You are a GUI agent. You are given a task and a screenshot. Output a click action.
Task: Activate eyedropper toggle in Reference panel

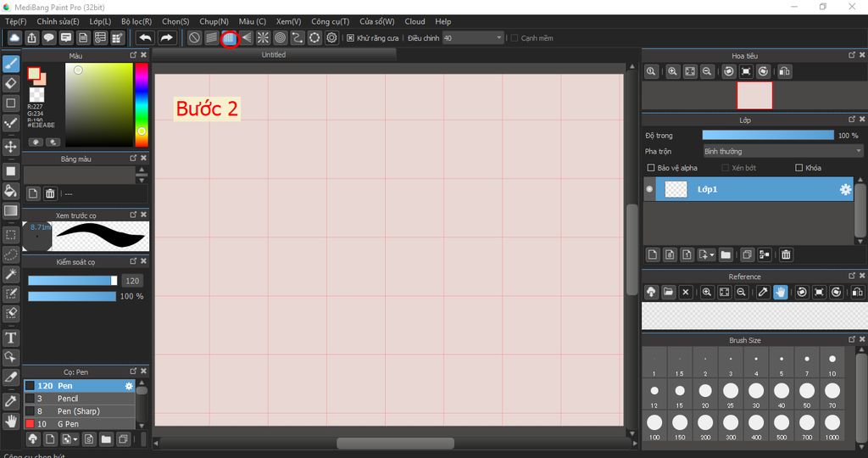[x=763, y=292]
